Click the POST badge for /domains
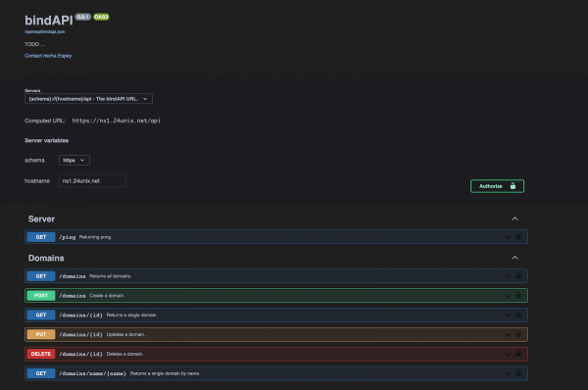Viewport: 588px width, 390px height. pyautogui.click(x=41, y=296)
